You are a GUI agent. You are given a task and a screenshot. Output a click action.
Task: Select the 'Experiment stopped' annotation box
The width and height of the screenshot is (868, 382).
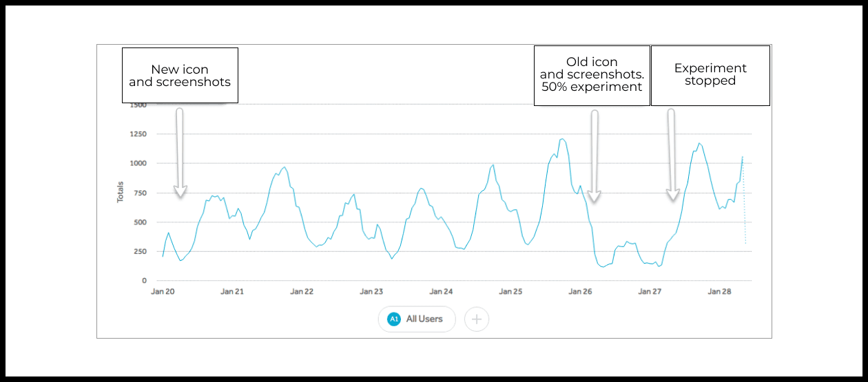(710, 76)
